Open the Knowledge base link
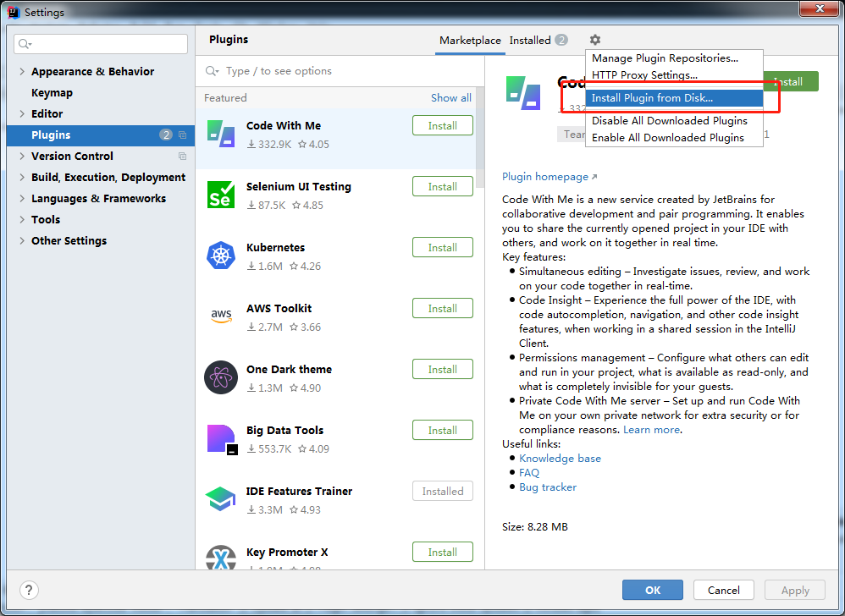 coord(560,459)
